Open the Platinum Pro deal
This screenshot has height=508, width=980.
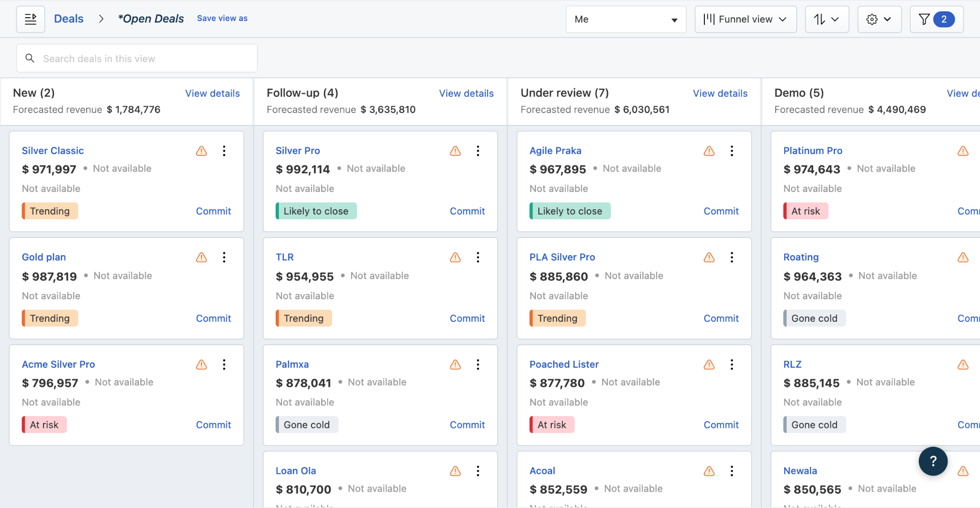click(813, 151)
